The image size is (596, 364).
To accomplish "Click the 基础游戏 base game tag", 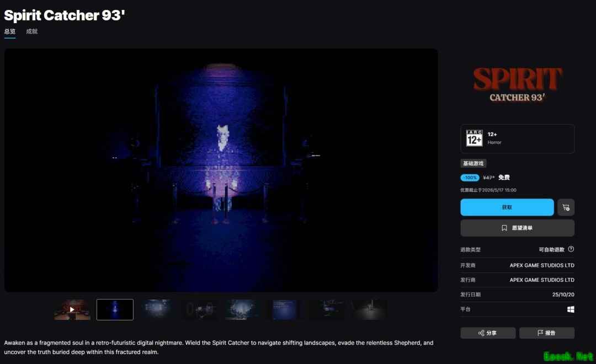I will click(473, 163).
